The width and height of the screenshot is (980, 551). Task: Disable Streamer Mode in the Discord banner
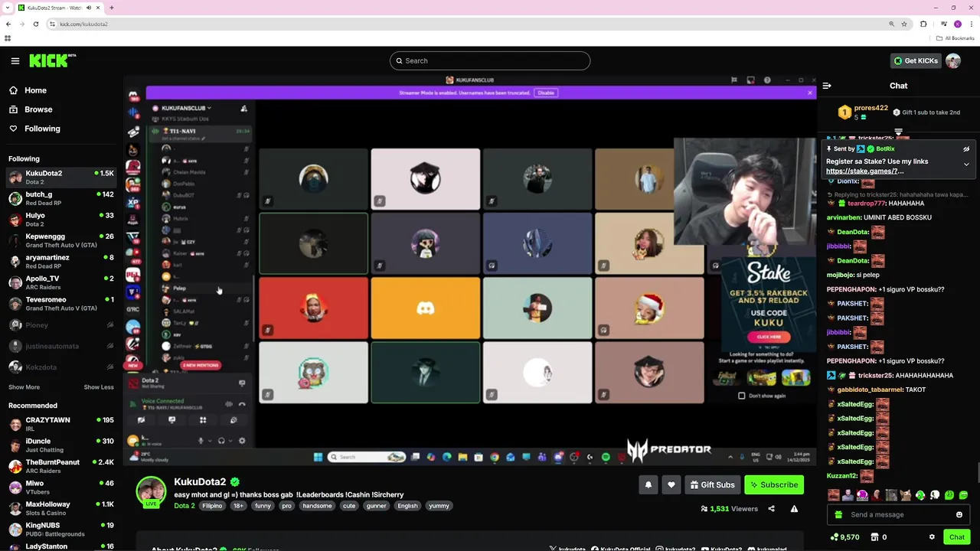(546, 93)
